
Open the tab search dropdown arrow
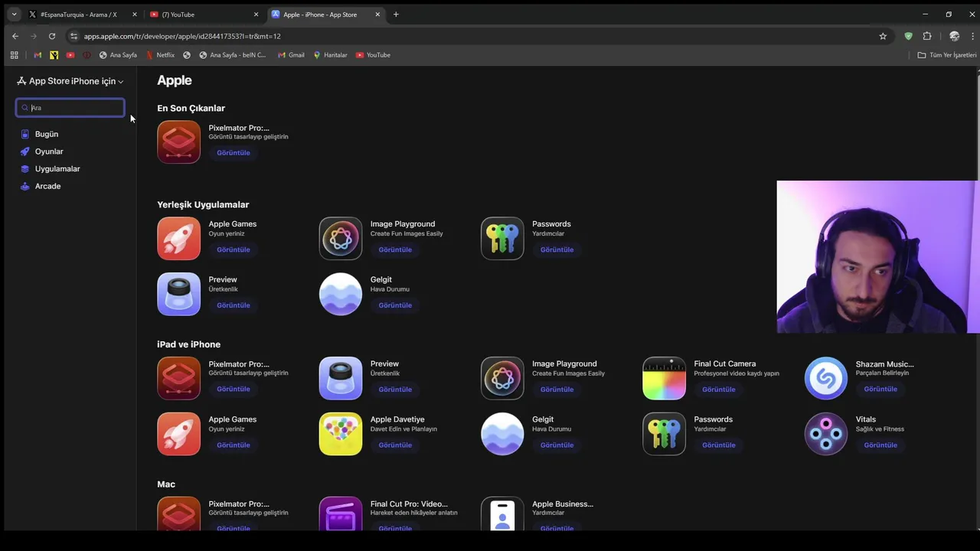[x=14, y=15]
